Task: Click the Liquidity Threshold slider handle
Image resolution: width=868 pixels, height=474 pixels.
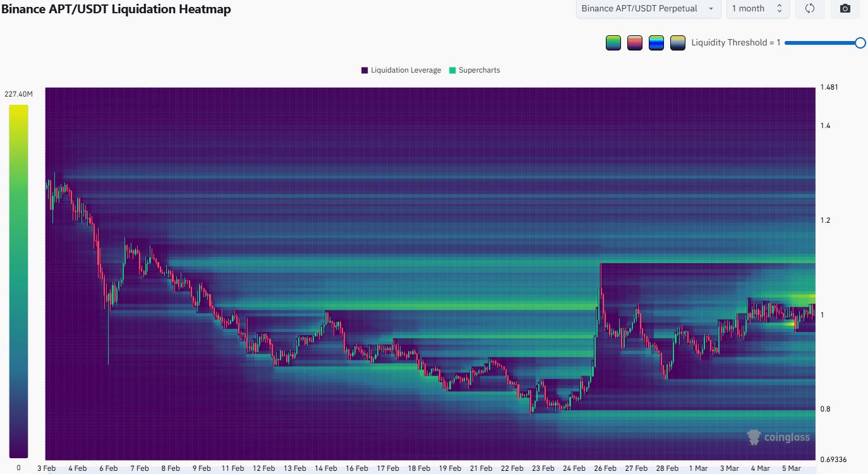Action: click(x=861, y=43)
